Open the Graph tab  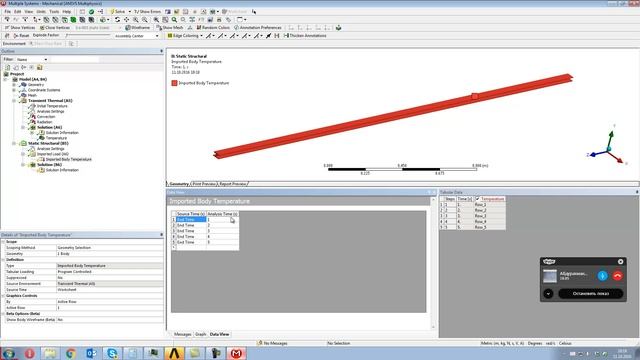tap(200, 334)
